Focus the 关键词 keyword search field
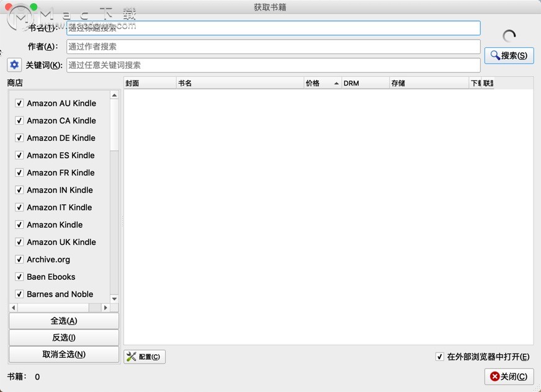This screenshot has height=392, width=541. pyautogui.click(x=273, y=65)
